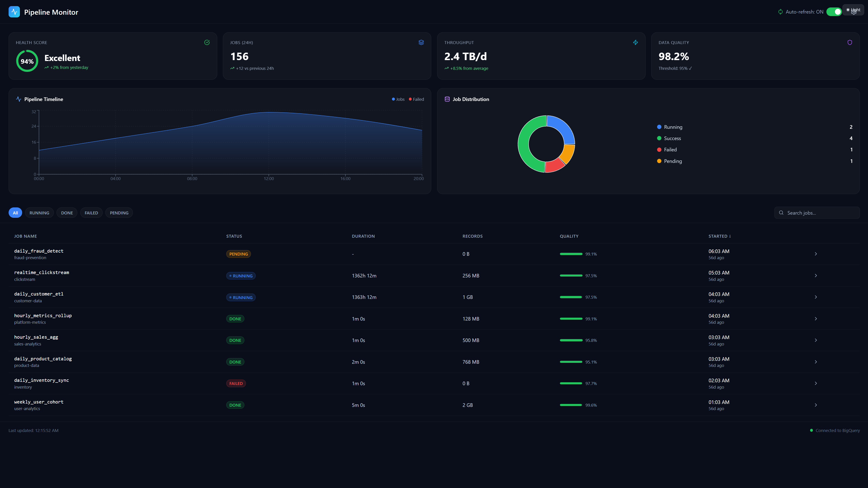Click the lightning icon on Throughput card
868x488 pixels.
point(635,42)
